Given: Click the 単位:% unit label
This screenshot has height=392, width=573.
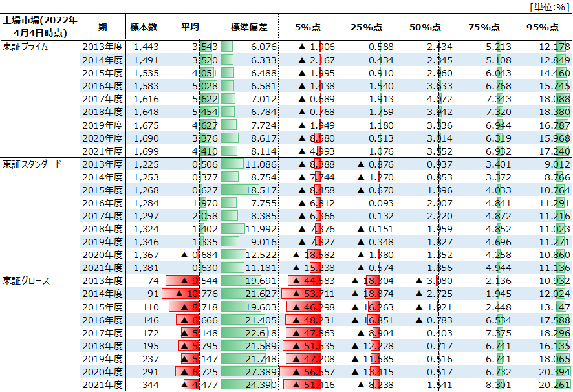Looking at the screenshot, I should (548, 7).
